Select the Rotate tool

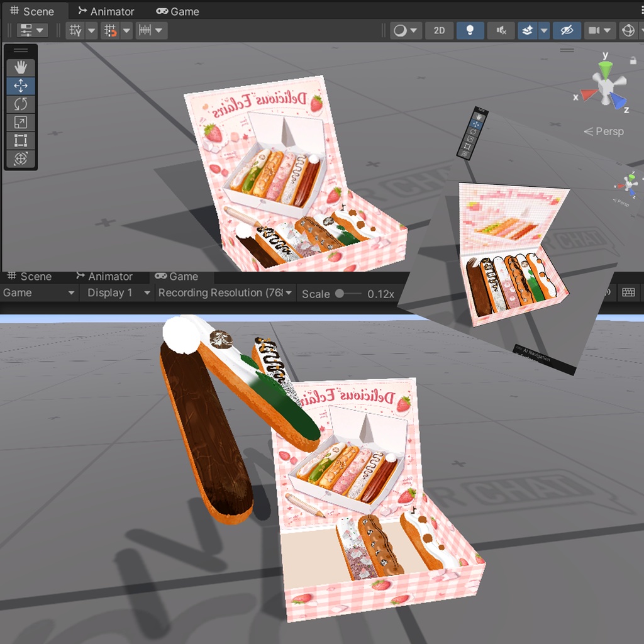(21, 104)
